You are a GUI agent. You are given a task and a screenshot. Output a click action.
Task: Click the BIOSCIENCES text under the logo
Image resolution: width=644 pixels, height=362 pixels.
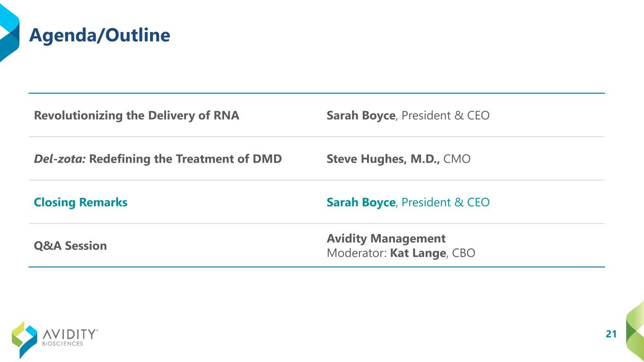63,344
